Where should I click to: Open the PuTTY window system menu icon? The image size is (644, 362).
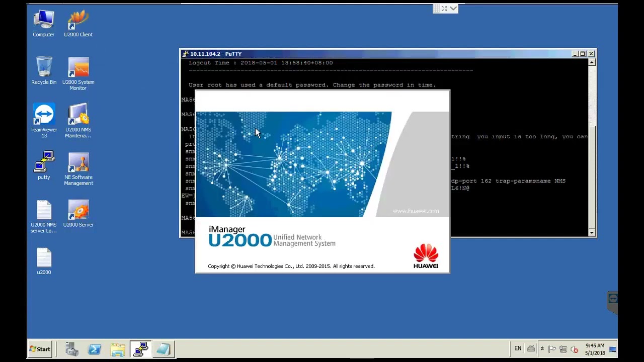pos(185,54)
